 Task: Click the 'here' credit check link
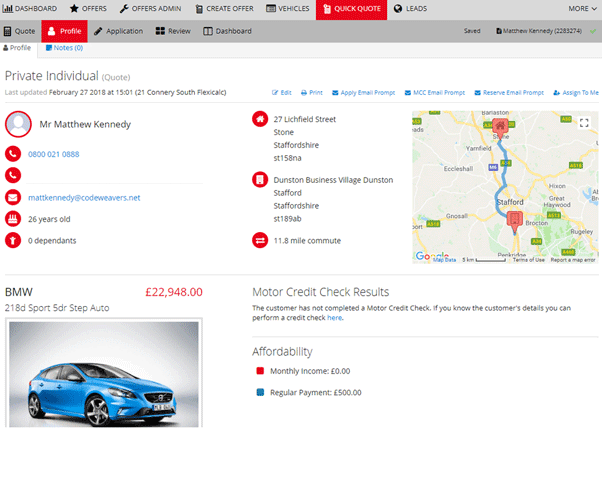click(334, 318)
